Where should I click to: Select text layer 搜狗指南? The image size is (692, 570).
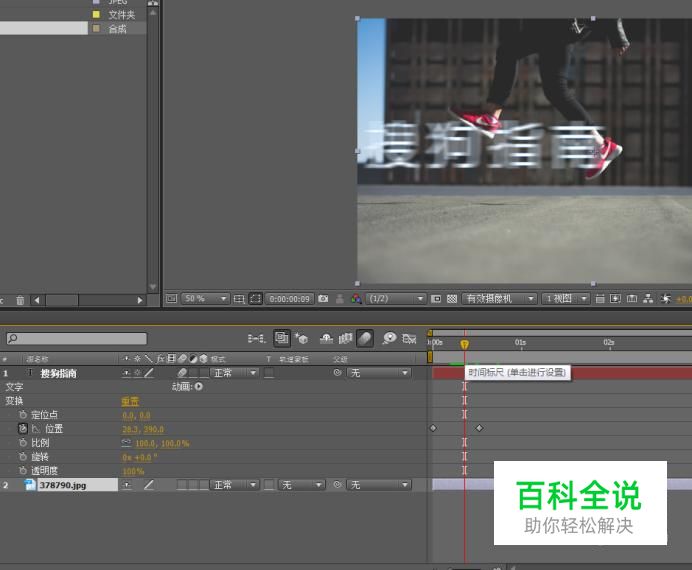coord(59,374)
